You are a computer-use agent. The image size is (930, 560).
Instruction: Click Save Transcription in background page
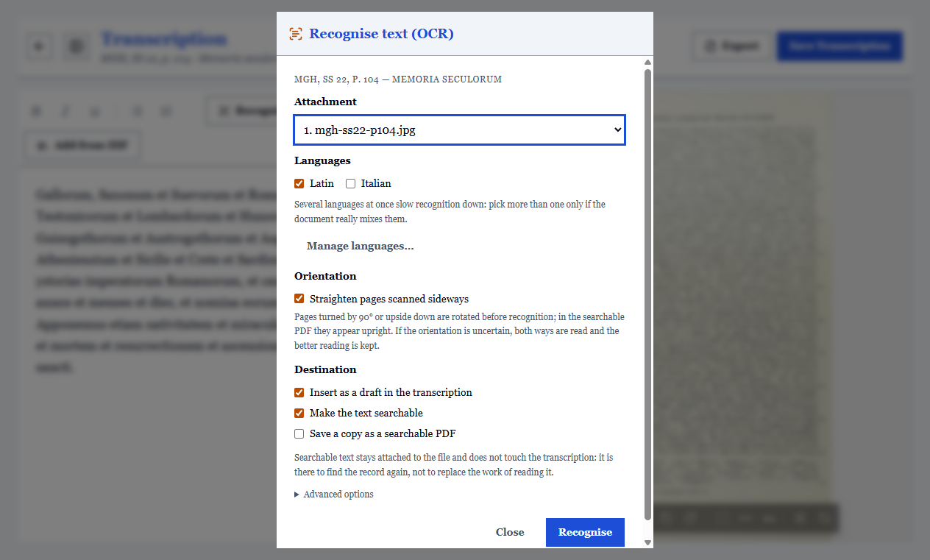point(840,46)
